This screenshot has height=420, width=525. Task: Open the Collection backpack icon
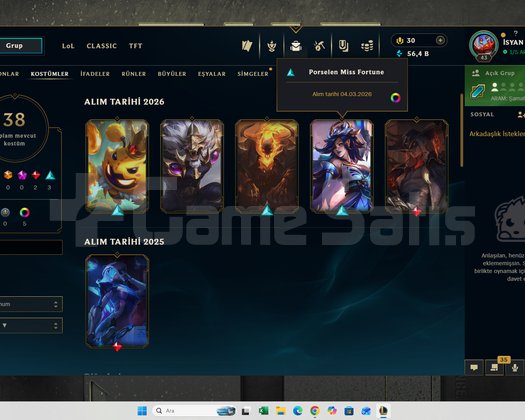click(x=296, y=46)
